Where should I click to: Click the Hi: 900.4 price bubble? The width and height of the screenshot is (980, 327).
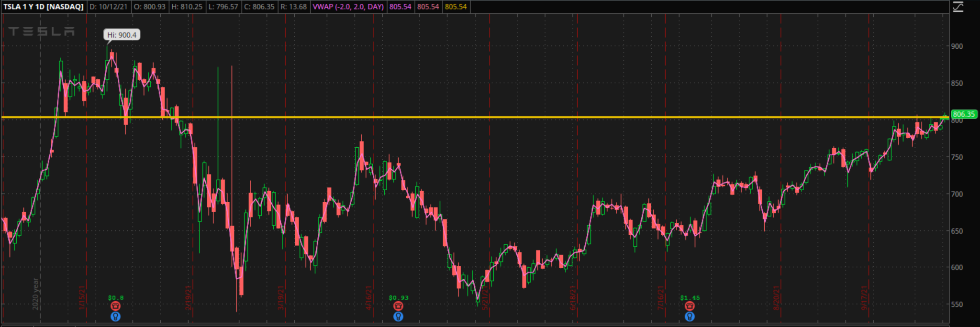pyautogui.click(x=122, y=35)
